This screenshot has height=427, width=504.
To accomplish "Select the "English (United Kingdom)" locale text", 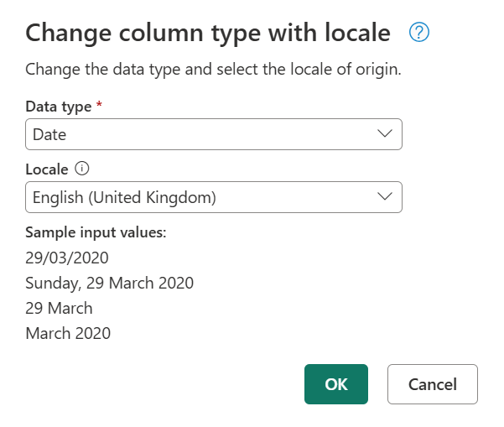I will point(124,198).
